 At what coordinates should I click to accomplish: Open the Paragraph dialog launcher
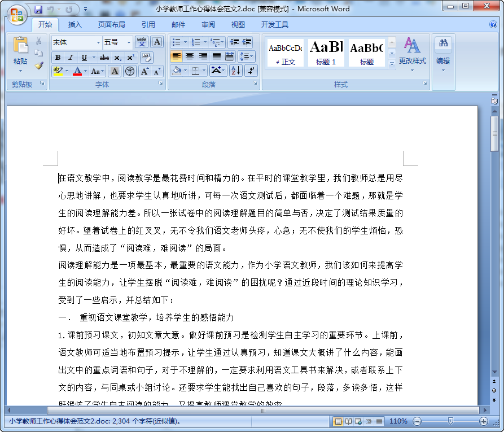click(255, 84)
